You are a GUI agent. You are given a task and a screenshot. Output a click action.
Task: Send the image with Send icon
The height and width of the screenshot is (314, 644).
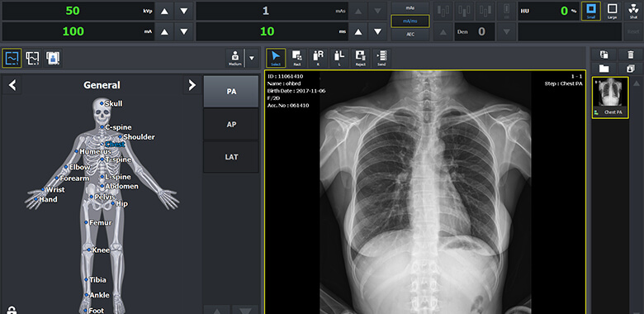381,58
